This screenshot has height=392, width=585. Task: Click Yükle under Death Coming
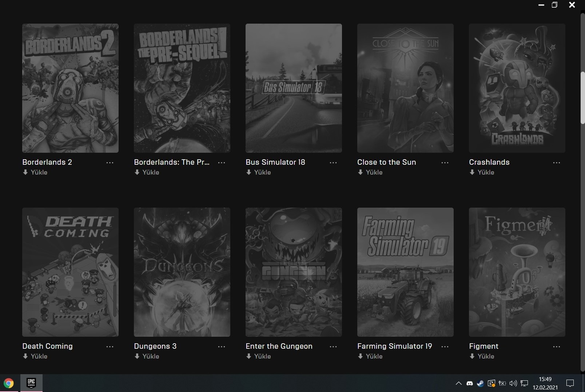35,356
